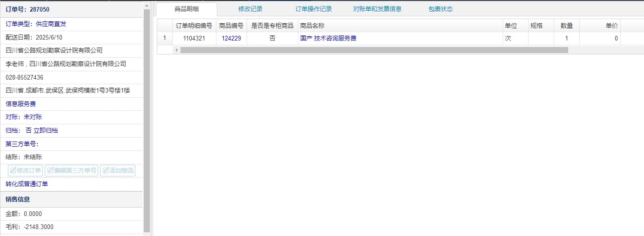
Task: Select row number 1 cell in table
Action: tap(164, 39)
